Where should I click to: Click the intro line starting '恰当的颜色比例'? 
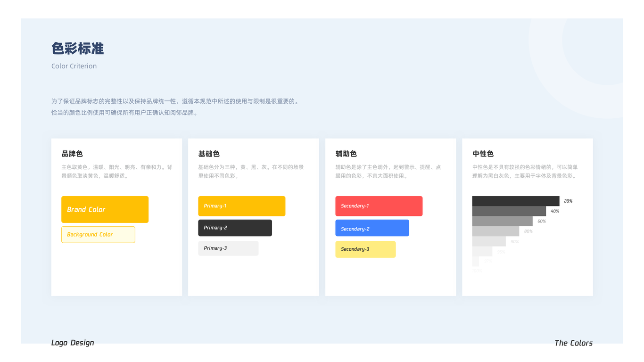coord(125,113)
